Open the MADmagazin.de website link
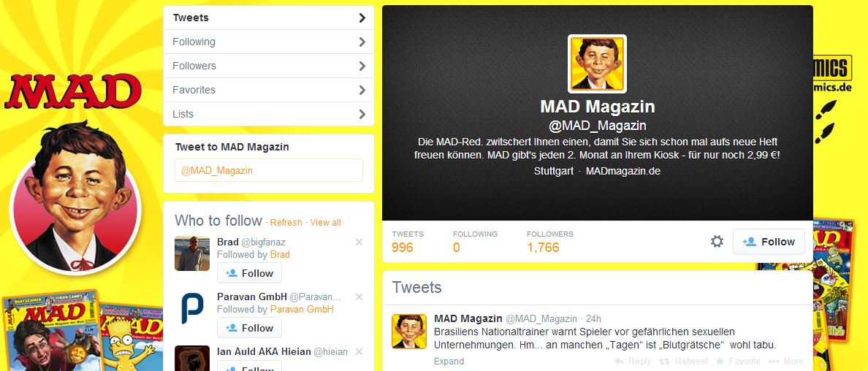Screen dimensions: 868x371 pos(623,171)
